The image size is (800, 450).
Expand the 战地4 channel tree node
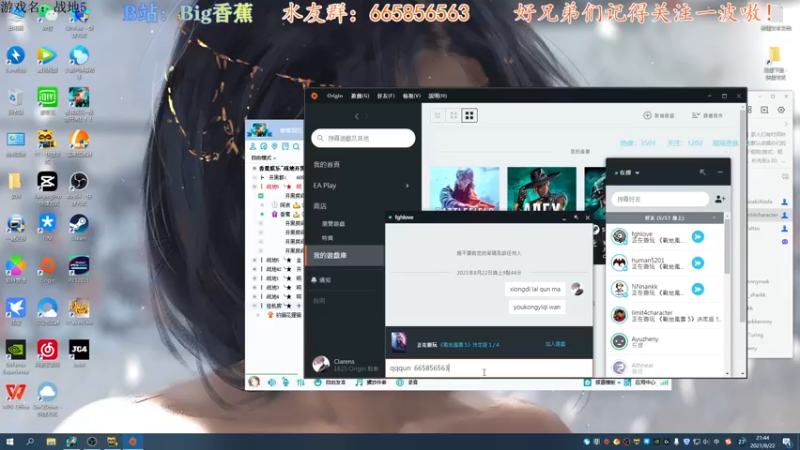pyautogui.click(x=255, y=296)
